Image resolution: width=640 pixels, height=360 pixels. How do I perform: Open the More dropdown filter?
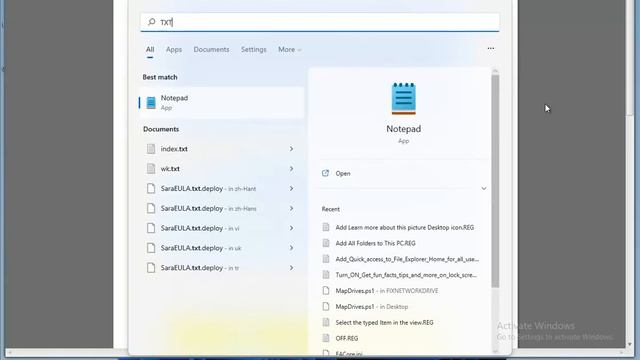pyautogui.click(x=289, y=49)
